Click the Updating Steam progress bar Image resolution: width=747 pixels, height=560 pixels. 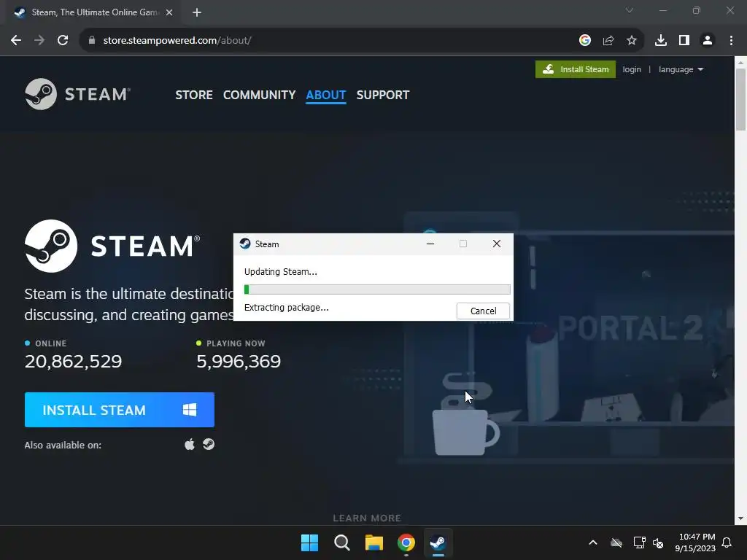pyautogui.click(x=377, y=289)
